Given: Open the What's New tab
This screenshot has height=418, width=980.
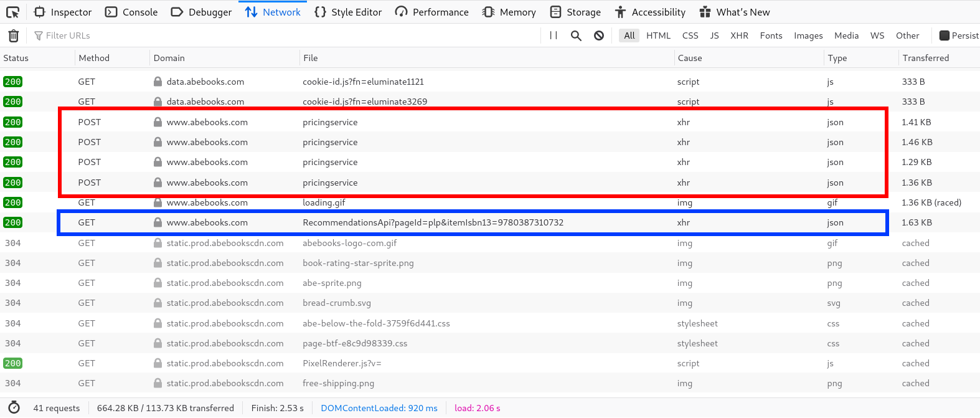Looking at the screenshot, I should point(735,12).
